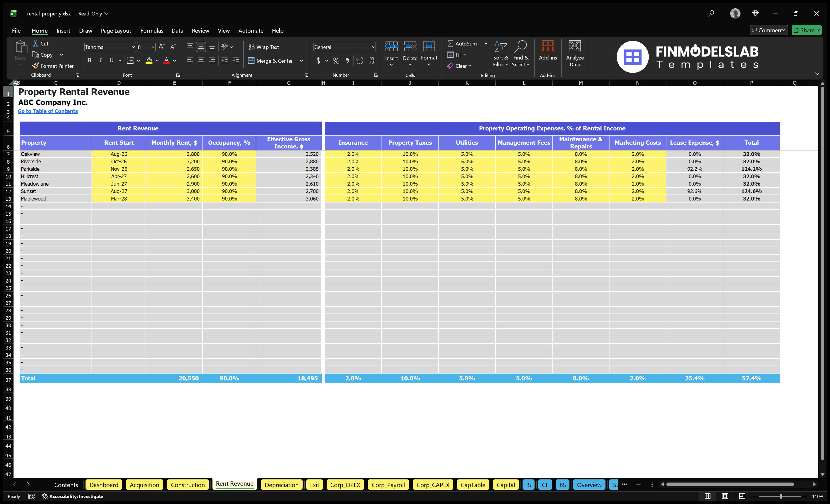The height and width of the screenshot is (504, 830).
Task: Click the vertical scrollbar thumb
Action: (x=822, y=273)
